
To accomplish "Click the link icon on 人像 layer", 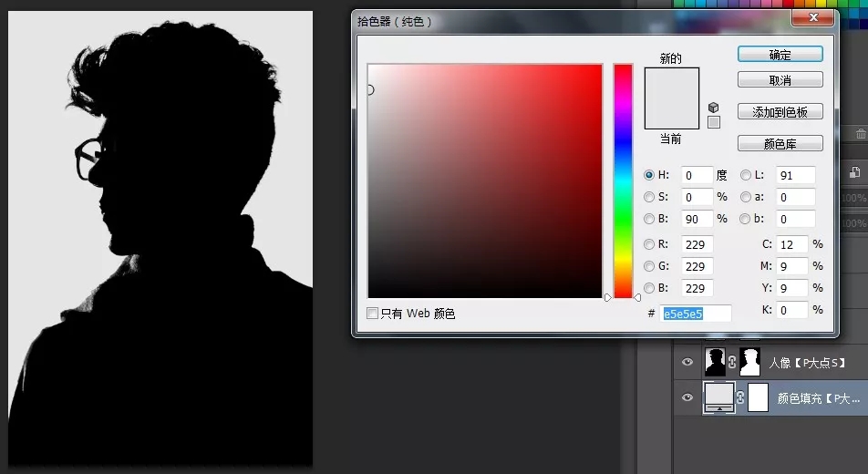I will pos(732,362).
